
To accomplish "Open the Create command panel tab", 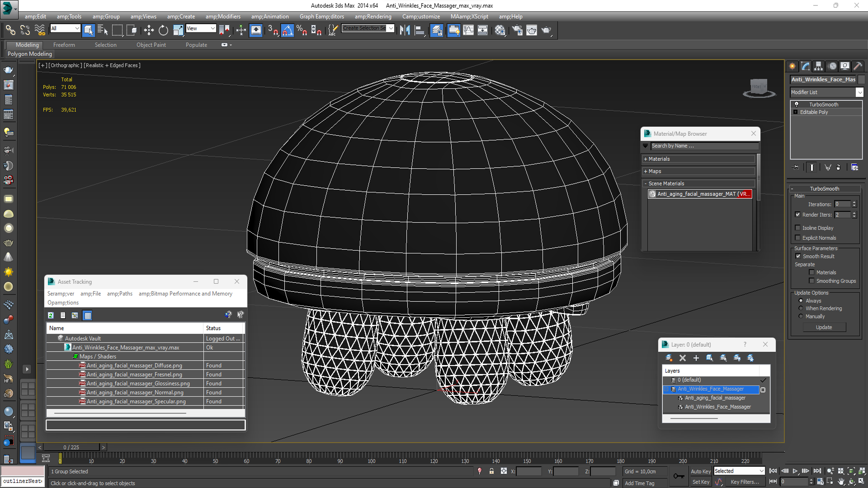I will 793,66.
